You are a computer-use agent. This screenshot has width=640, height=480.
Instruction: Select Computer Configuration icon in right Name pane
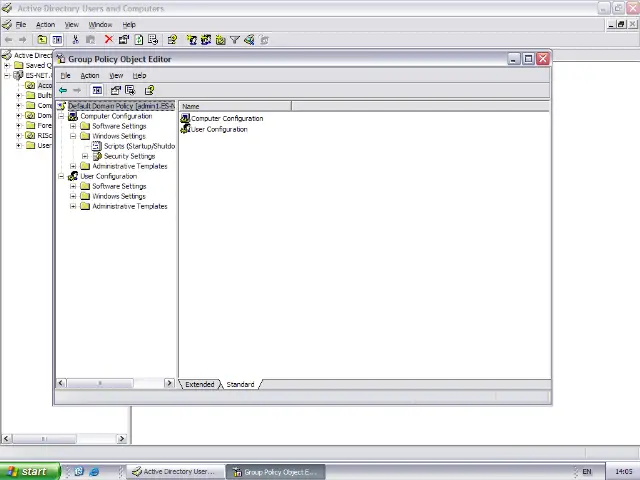(x=185, y=118)
